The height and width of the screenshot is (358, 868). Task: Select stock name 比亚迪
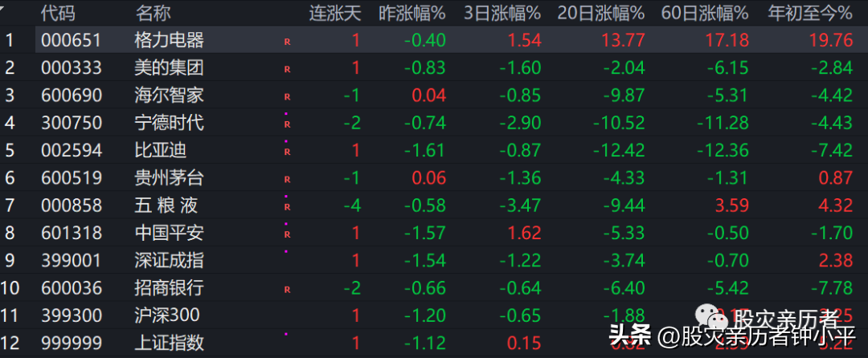[161, 150]
